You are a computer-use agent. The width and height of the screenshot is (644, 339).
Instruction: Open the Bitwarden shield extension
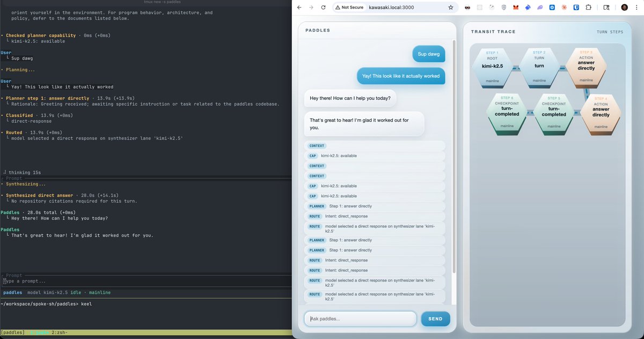576,8
